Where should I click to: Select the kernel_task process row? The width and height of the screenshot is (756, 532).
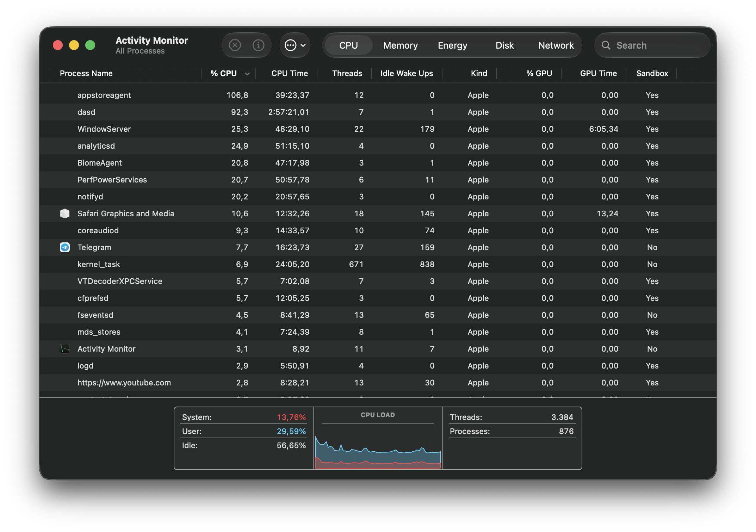pyautogui.click(x=378, y=264)
